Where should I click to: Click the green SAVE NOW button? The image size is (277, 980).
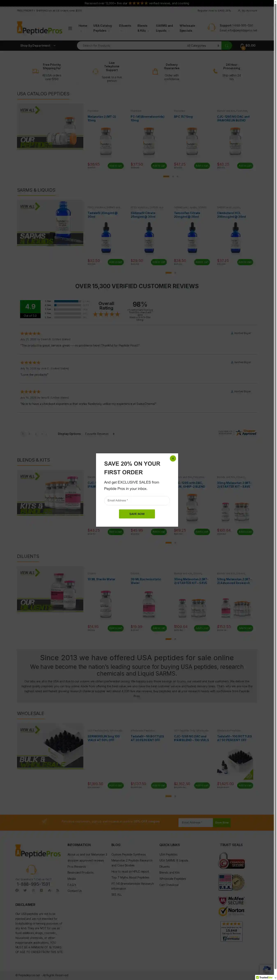pyautogui.click(x=137, y=514)
